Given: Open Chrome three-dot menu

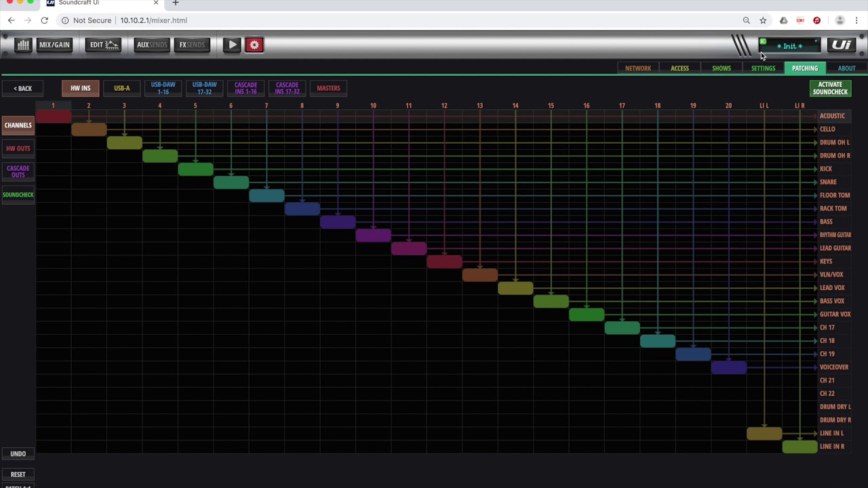Looking at the screenshot, I should [x=856, y=20].
